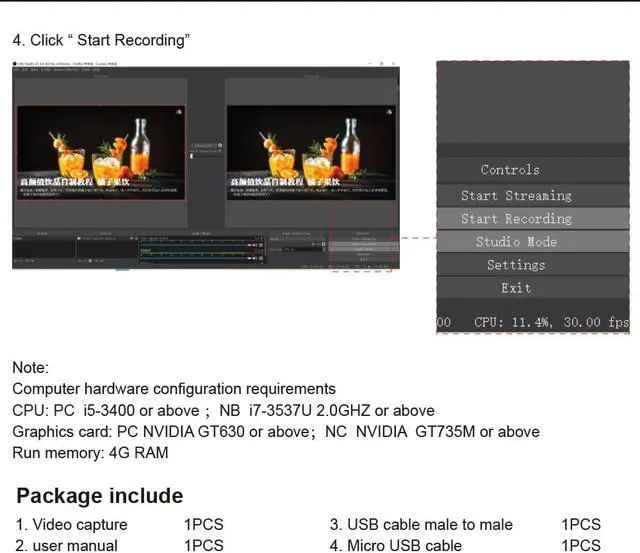Screen dimensions: 640x553
Task: Adjust the top audio channel volume slider
Action: click(x=190, y=245)
